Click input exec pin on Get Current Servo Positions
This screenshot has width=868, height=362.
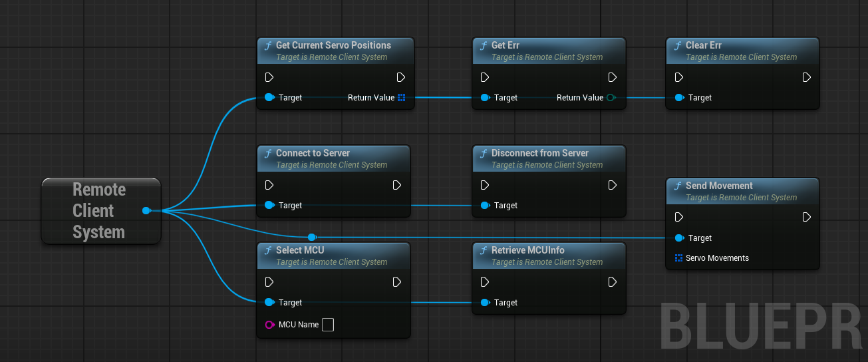(269, 77)
